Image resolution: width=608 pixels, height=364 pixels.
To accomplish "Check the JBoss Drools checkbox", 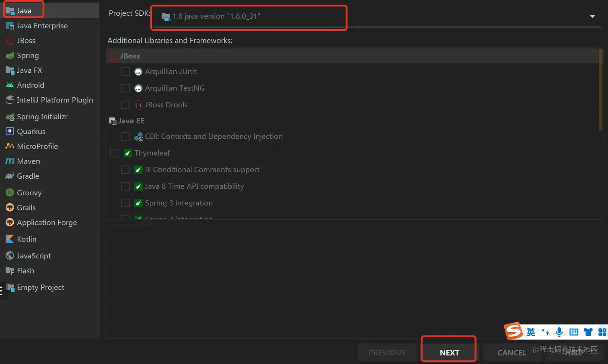I will coord(125,105).
